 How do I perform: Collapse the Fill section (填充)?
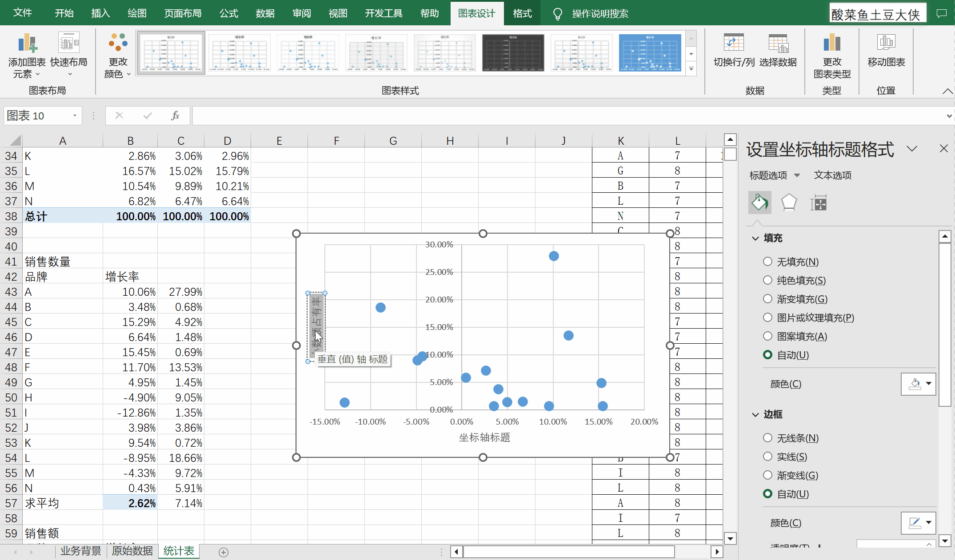[x=755, y=238]
